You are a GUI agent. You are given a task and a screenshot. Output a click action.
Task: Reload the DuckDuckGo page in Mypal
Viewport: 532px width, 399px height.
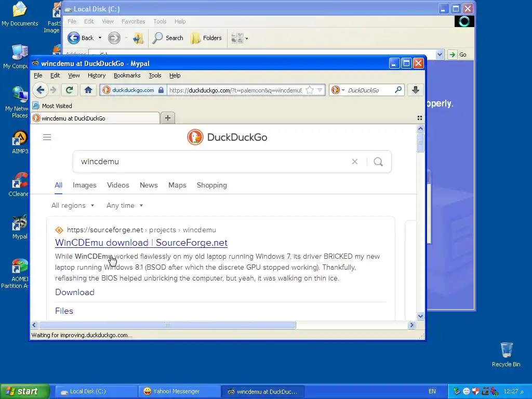pyautogui.click(x=69, y=90)
